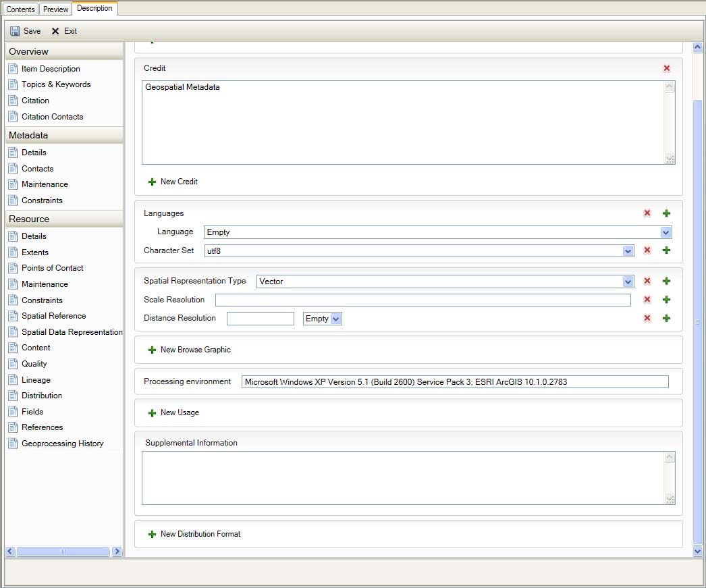Open the Lineage resource page
Image resolution: width=706 pixels, height=588 pixels.
click(37, 379)
